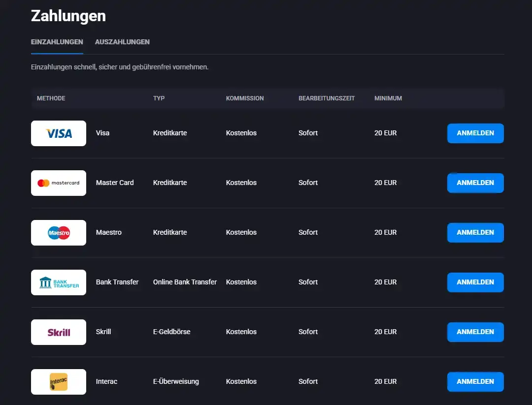Click Kostenlos in the Skrill row
This screenshot has width=532, height=405.
pyautogui.click(x=241, y=332)
